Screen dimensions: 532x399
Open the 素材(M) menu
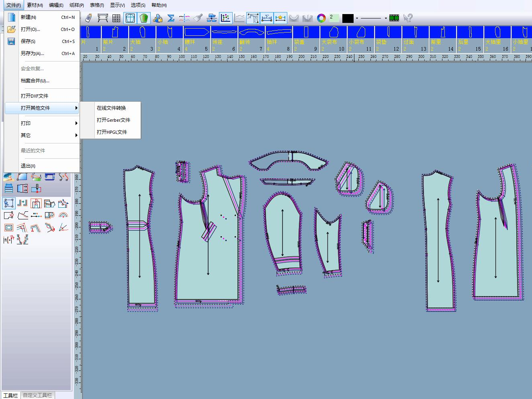point(35,5)
